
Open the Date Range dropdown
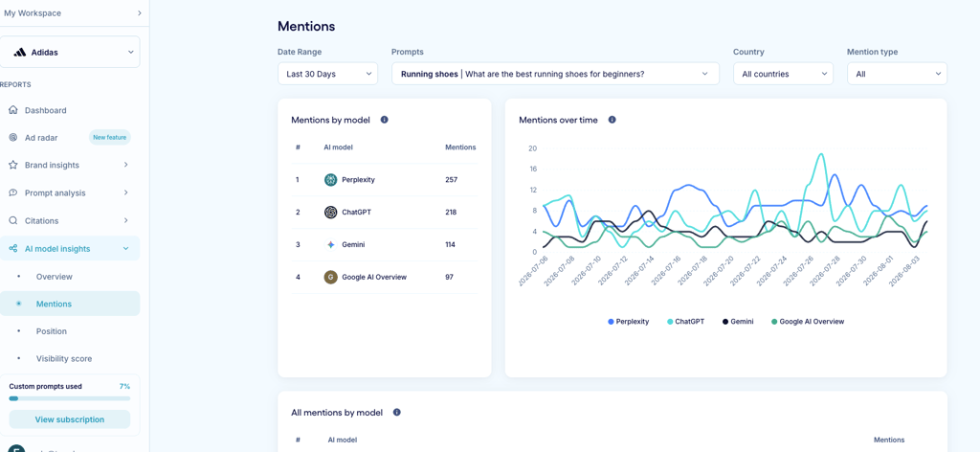tap(327, 74)
